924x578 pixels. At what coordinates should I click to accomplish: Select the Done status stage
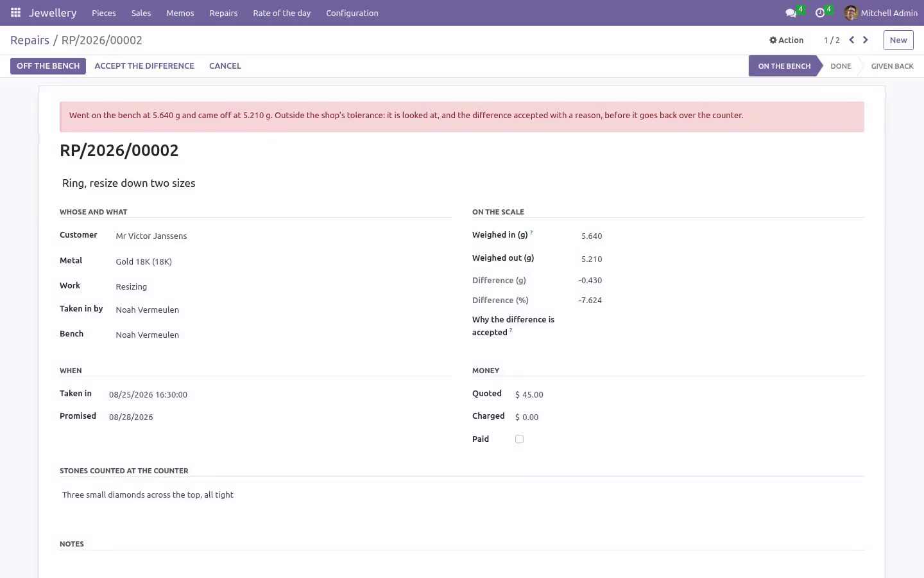(841, 66)
